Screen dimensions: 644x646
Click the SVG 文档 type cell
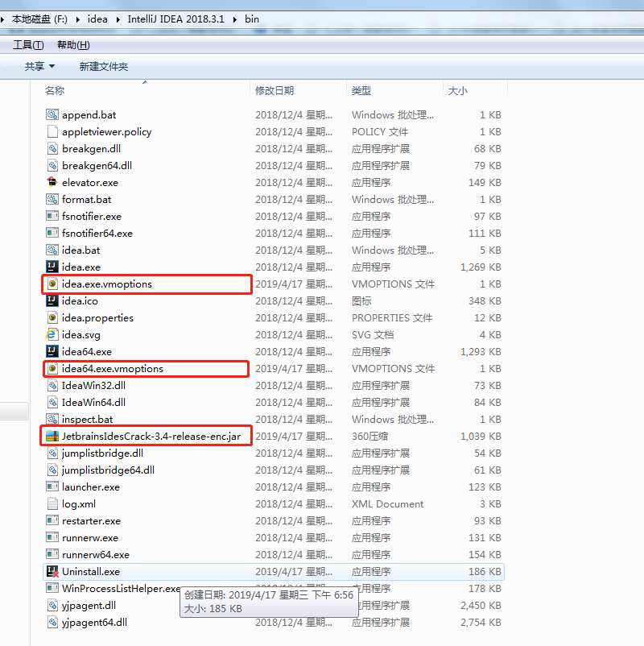click(373, 334)
